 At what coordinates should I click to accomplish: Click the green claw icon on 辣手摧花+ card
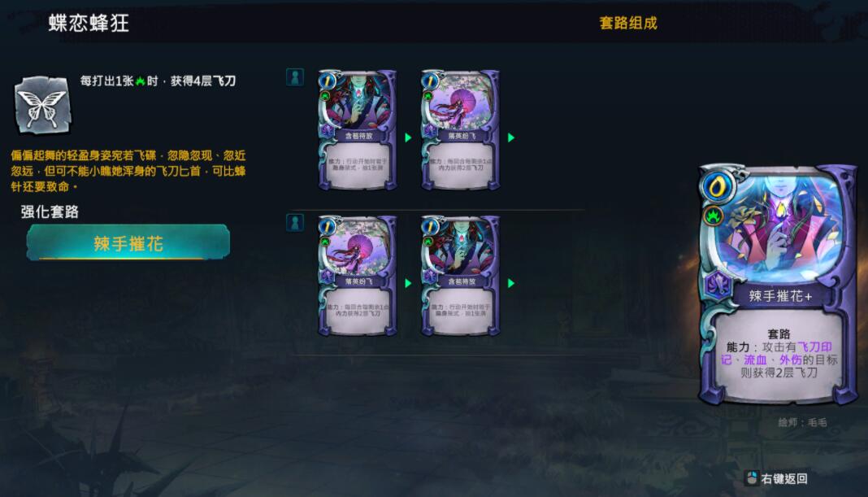714,216
